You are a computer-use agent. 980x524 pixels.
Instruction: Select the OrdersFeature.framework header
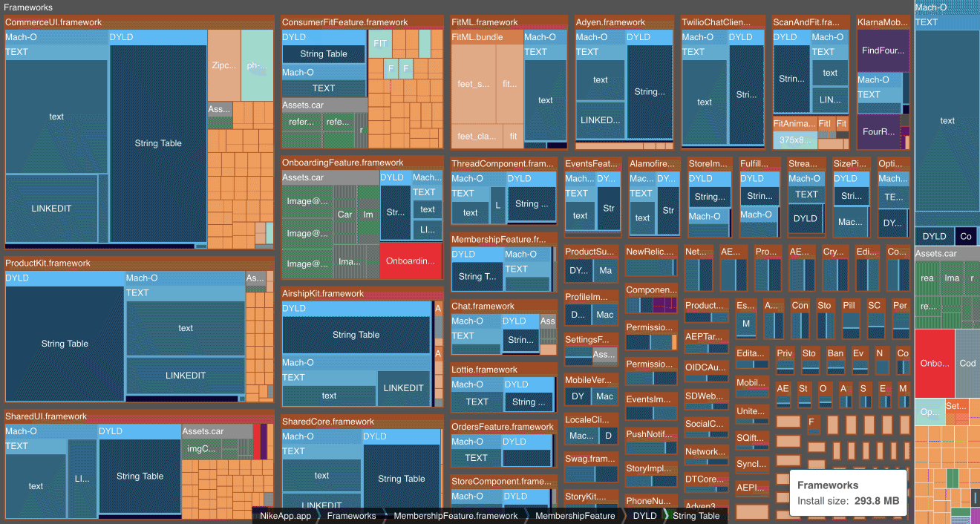point(503,427)
